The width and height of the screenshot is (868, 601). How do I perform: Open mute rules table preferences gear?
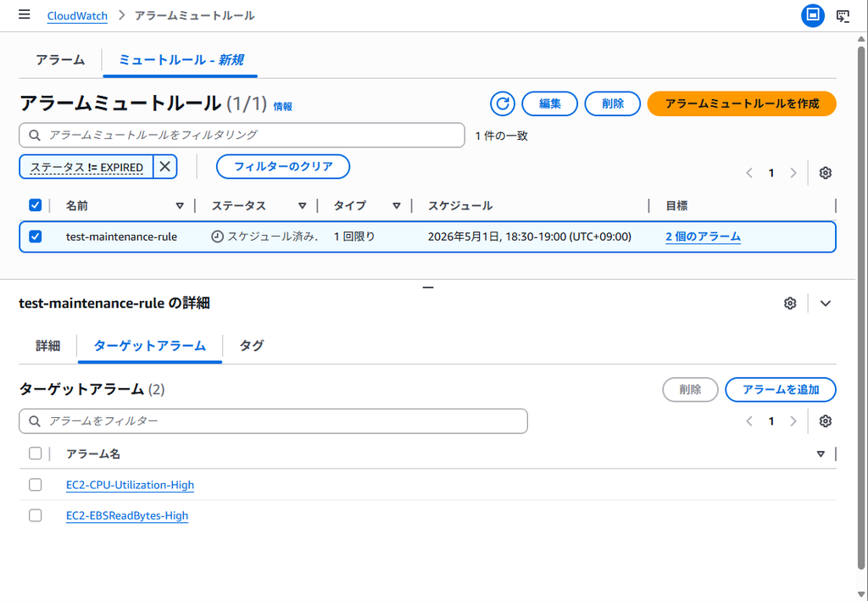click(x=826, y=173)
